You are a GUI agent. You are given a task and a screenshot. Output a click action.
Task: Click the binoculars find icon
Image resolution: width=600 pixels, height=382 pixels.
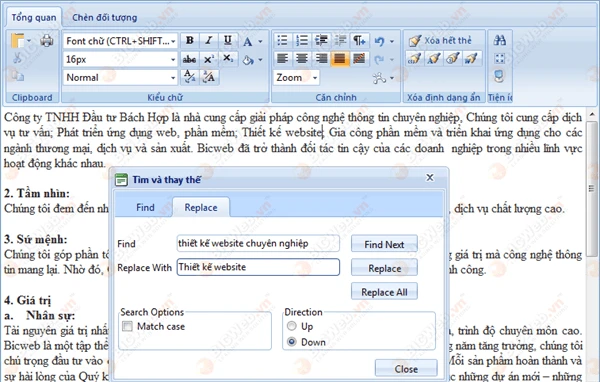[499, 40]
